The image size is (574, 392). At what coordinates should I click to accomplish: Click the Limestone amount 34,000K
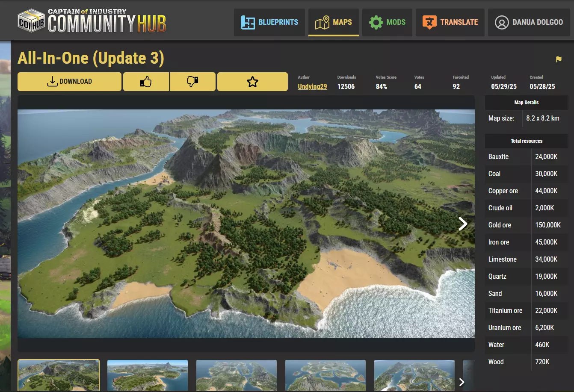click(547, 259)
